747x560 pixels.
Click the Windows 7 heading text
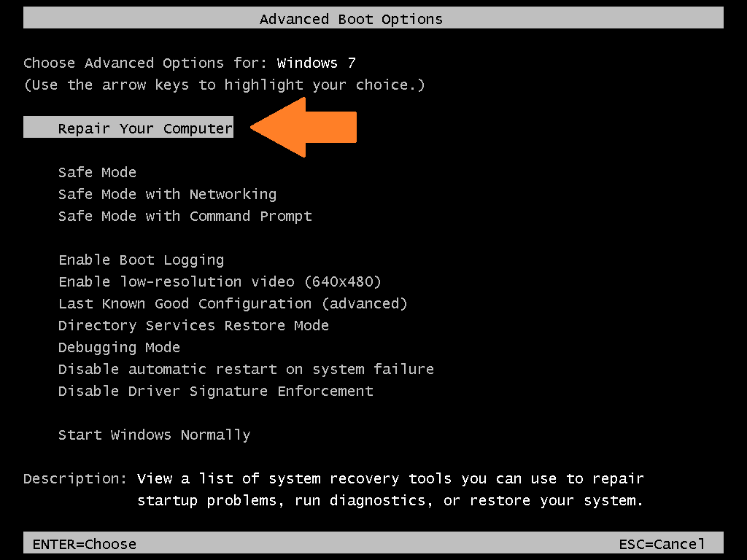[x=316, y=63]
